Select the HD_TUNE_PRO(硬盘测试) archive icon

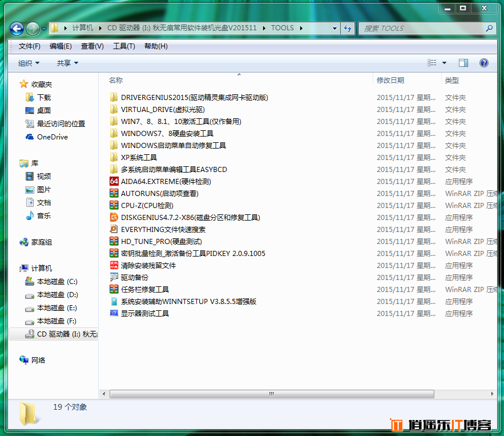(x=114, y=241)
